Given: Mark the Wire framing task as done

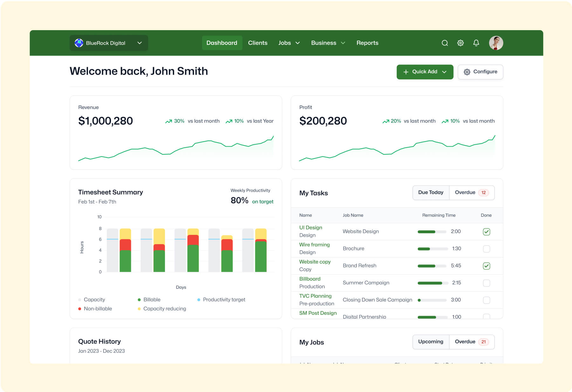Looking at the screenshot, I should pos(486,249).
